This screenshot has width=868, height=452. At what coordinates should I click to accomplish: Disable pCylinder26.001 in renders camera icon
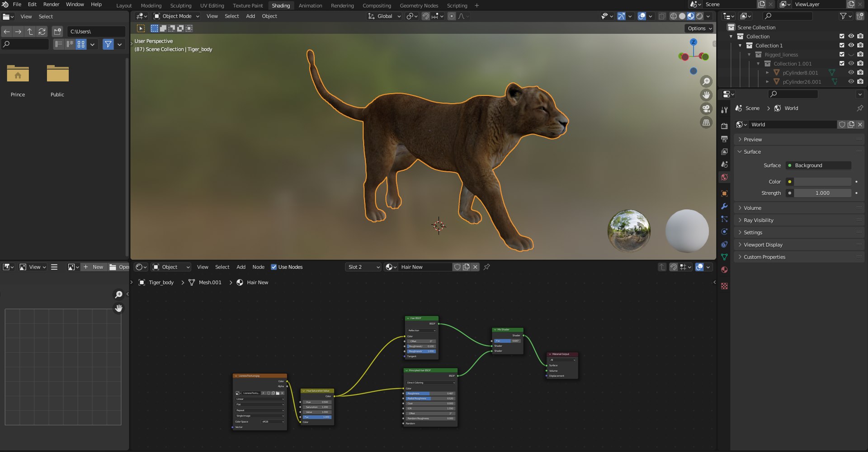point(860,82)
